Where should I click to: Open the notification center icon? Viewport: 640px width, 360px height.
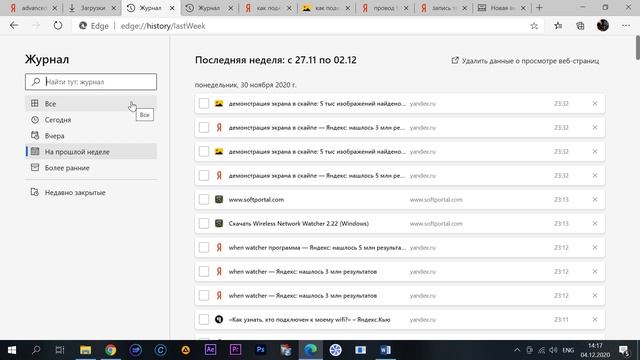[624, 350]
